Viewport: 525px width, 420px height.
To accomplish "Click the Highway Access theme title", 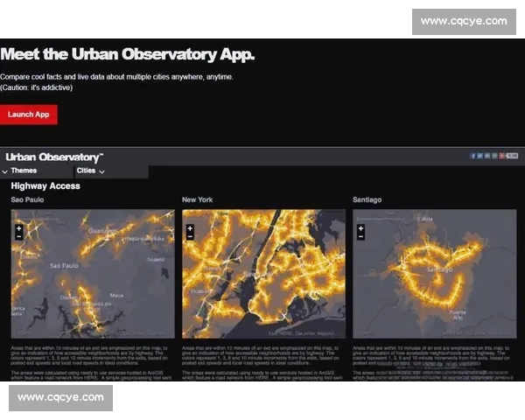I will (45, 185).
